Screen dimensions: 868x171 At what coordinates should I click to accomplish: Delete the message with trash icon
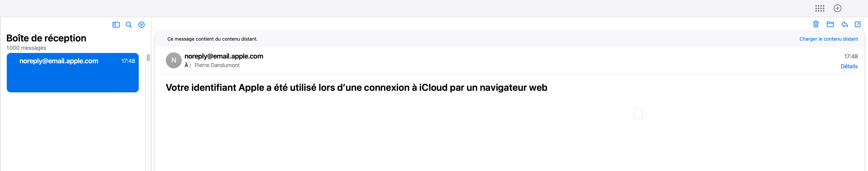pos(816,24)
